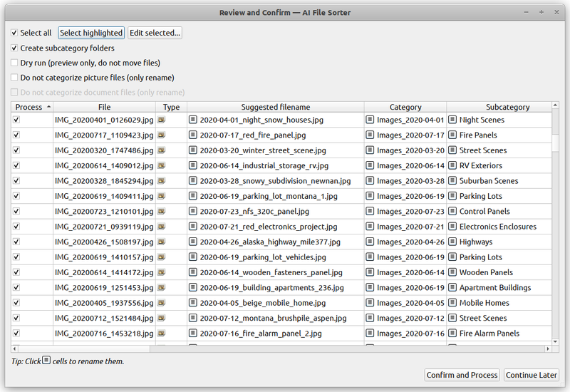Uncheck Process box for IMG_20200401_0126029.jpg
570x392 pixels.
(x=16, y=120)
